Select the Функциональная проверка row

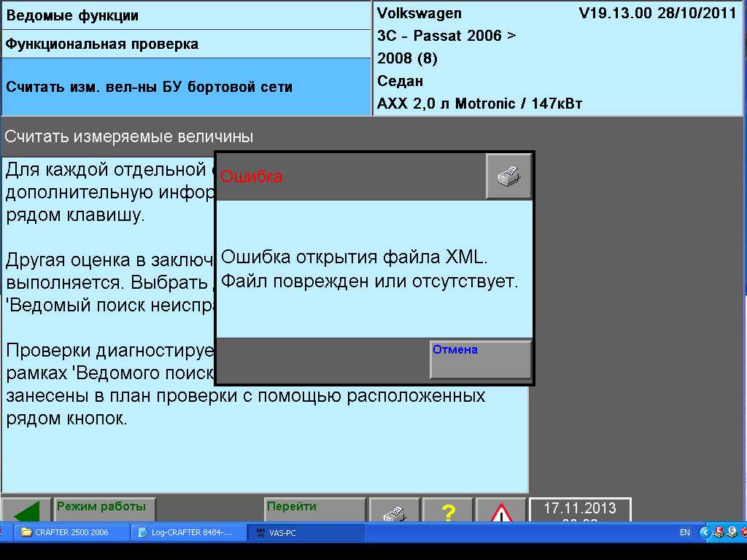(186, 44)
